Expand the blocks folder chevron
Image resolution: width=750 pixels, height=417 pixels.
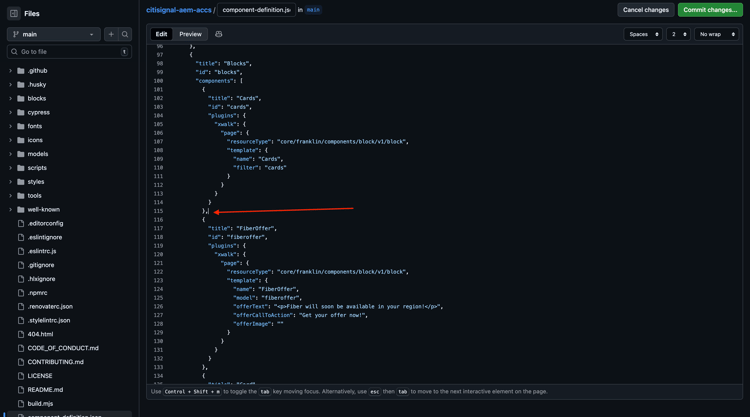[x=11, y=99]
